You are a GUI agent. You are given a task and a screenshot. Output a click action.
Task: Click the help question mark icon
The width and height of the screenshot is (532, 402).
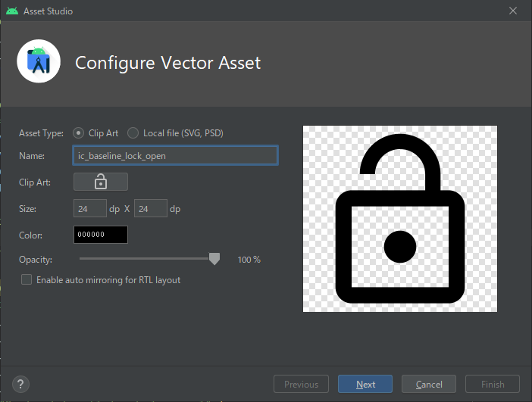point(20,384)
